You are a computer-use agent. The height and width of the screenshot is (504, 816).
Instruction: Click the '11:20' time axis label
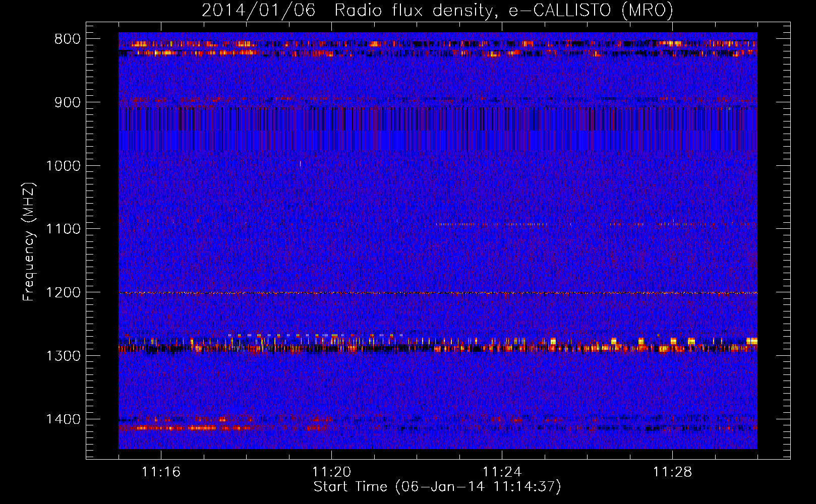331,472
